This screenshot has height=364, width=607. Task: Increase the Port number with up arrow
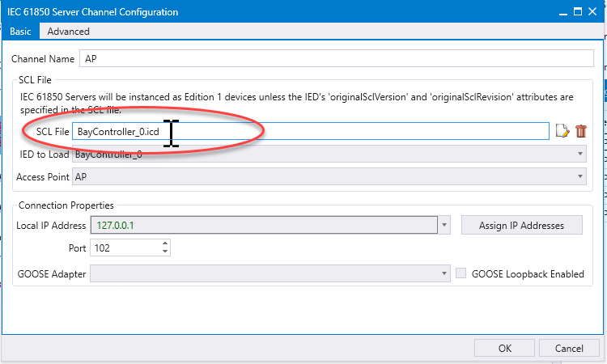(165, 243)
